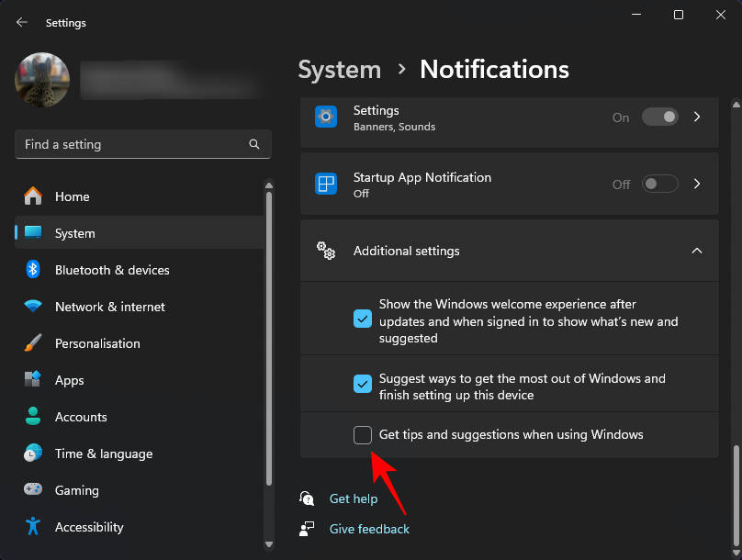Viewport: 742px width, 560px height.
Task: Turn off Settings app notifications toggle
Action: [x=659, y=117]
